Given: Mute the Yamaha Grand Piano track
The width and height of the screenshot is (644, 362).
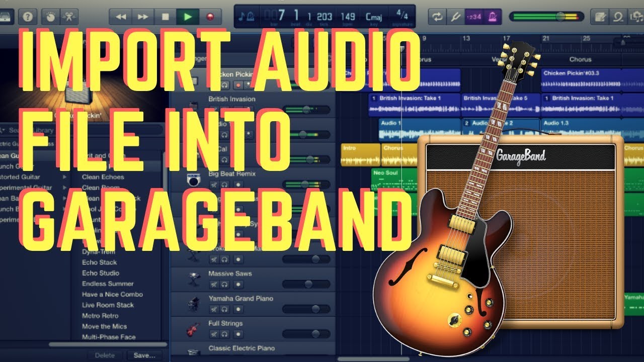Looking at the screenshot, I should click(x=214, y=309).
